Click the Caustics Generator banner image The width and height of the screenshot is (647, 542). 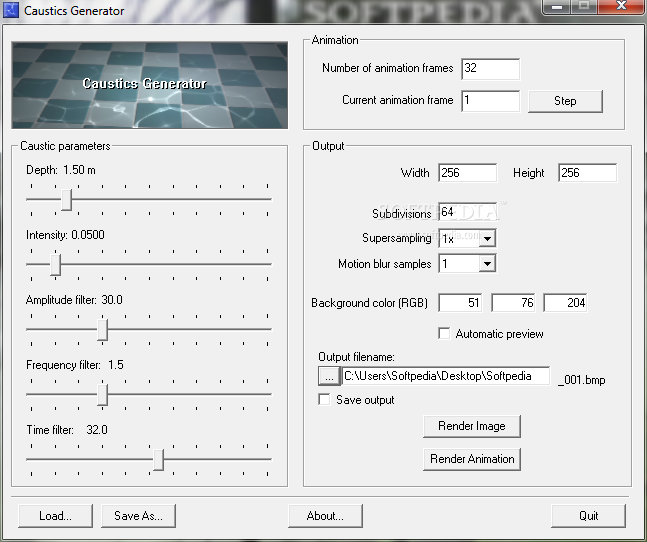click(150, 85)
